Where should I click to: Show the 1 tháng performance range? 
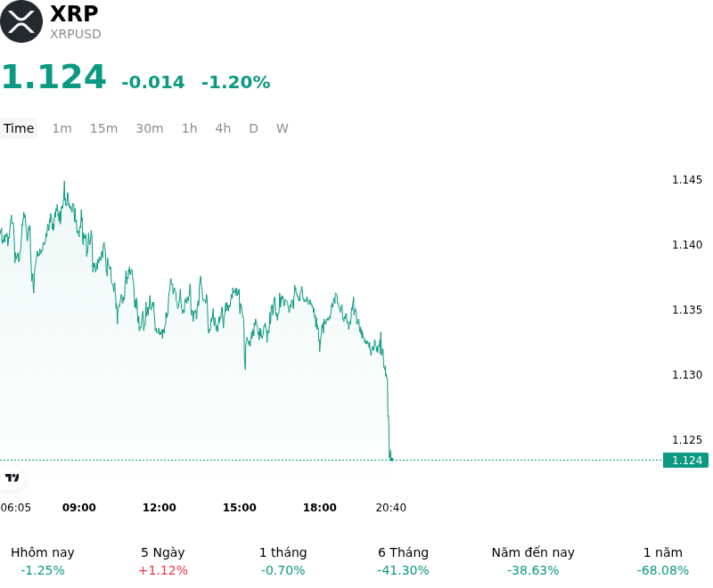(283, 560)
